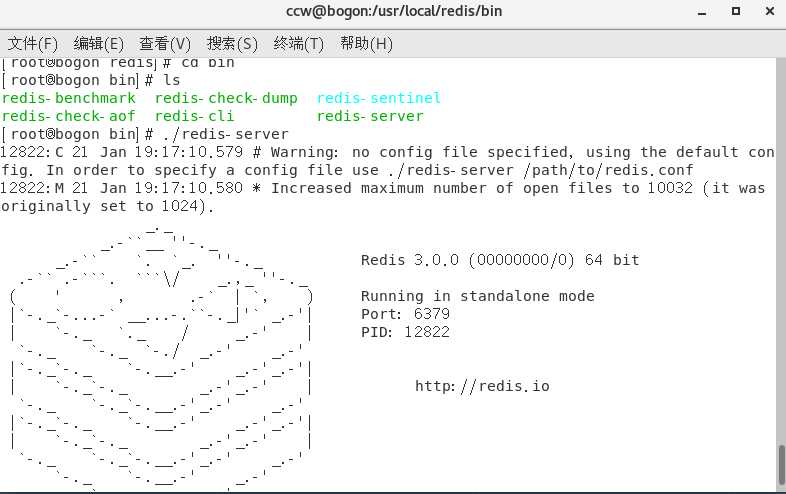Screen dimensions: 786x494
Task: Click the redis-check-dump file name
Action: pyautogui.click(x=226, y=98)
